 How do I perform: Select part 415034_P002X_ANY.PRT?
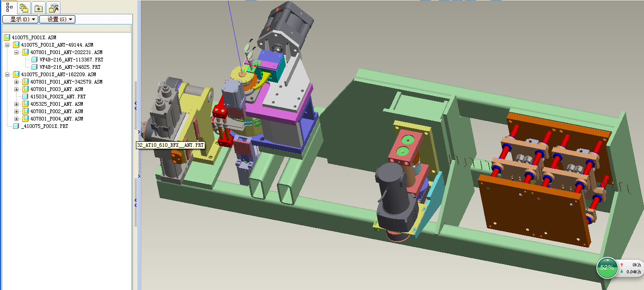click(58, 97)
